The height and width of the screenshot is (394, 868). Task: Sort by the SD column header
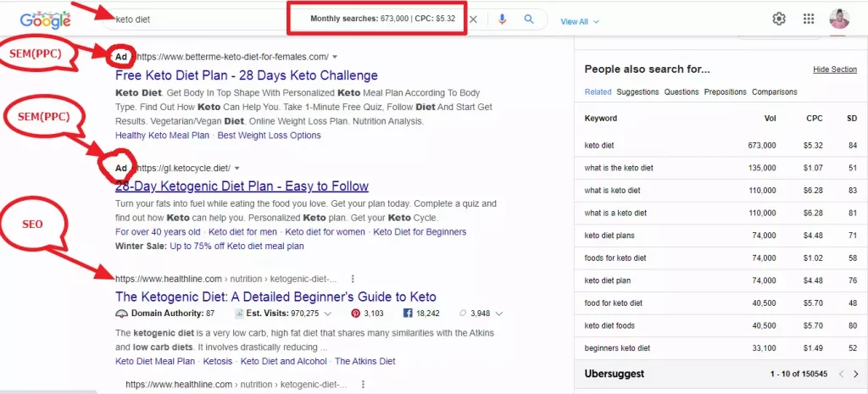click(852, 119)
